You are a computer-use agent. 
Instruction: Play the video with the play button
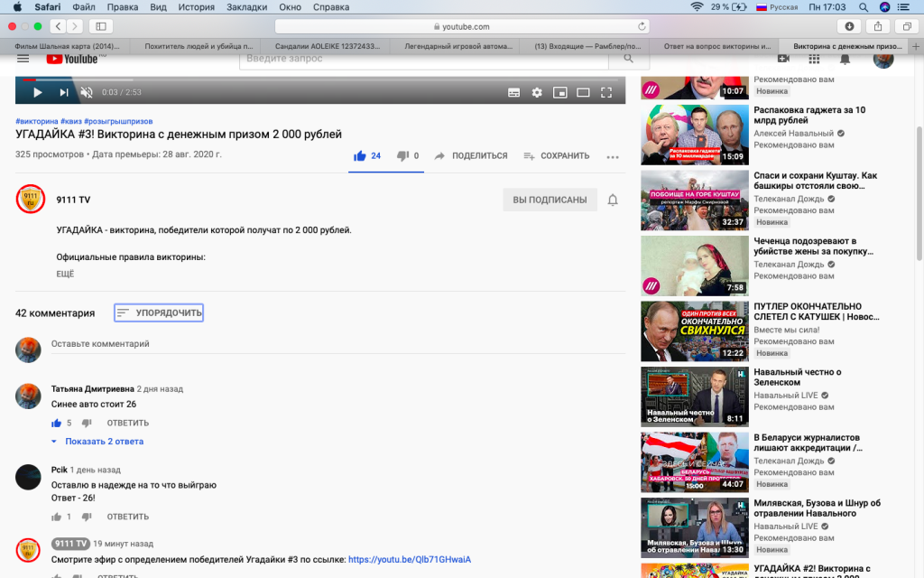tap(37, 92)
